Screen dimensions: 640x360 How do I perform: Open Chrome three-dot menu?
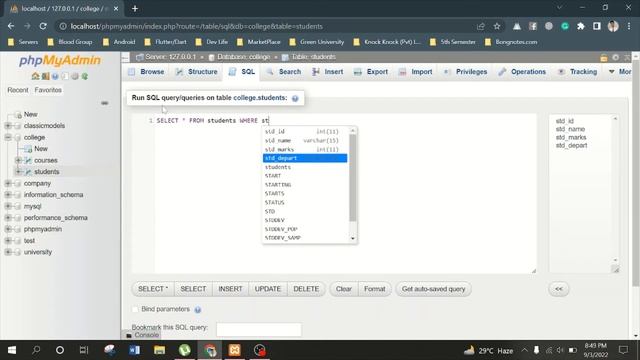pyautogui.click(x=629, y=26)
